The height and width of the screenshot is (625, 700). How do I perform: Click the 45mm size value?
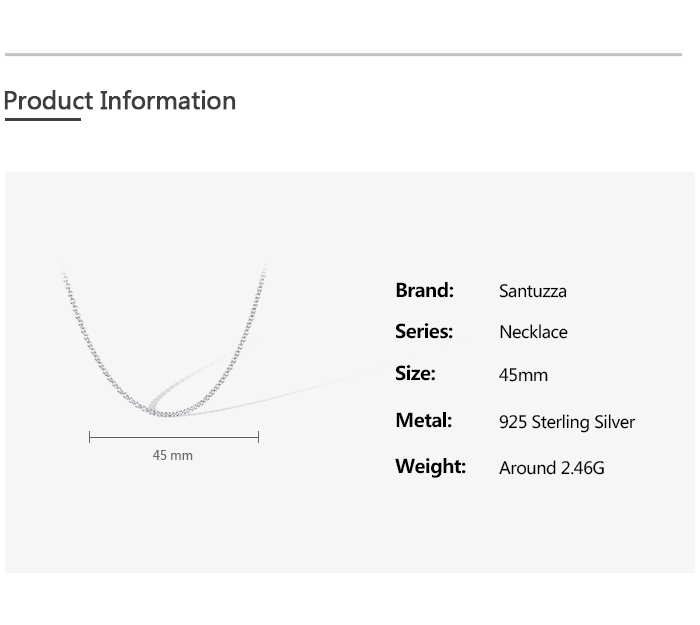click(x=523, y=375)
